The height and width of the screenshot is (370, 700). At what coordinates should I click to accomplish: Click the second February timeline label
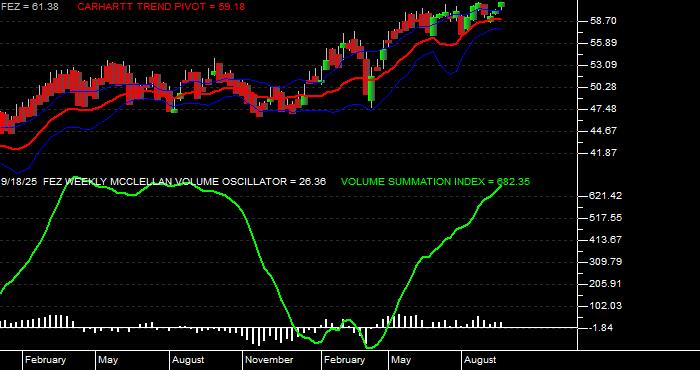(345, 360)
